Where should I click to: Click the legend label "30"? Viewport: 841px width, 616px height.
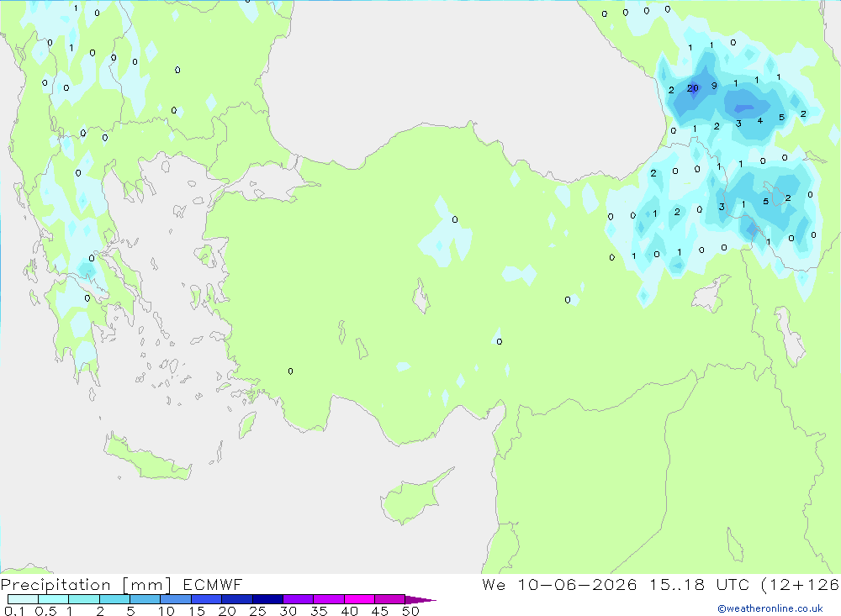pos(288,611)
